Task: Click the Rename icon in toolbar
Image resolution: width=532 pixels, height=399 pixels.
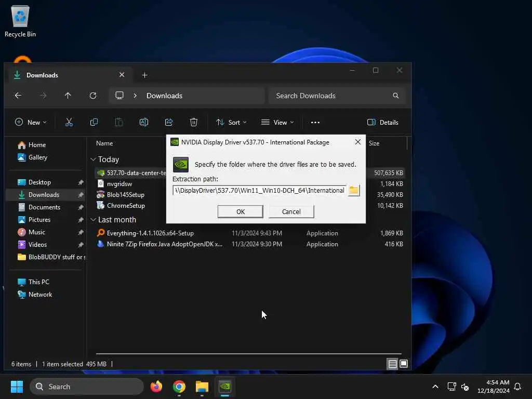Action: coord(144,122)
